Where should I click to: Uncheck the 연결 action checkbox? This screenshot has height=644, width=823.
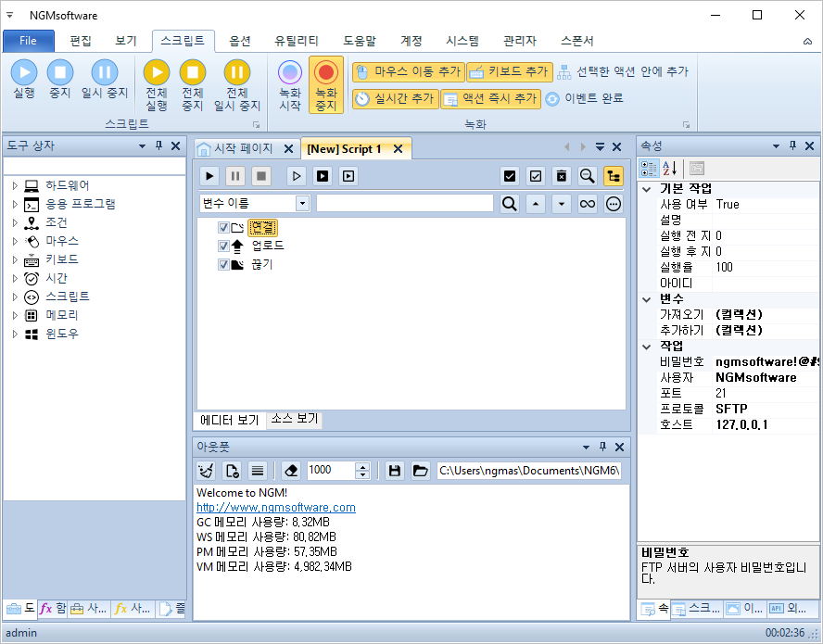(x=223, y=227)
